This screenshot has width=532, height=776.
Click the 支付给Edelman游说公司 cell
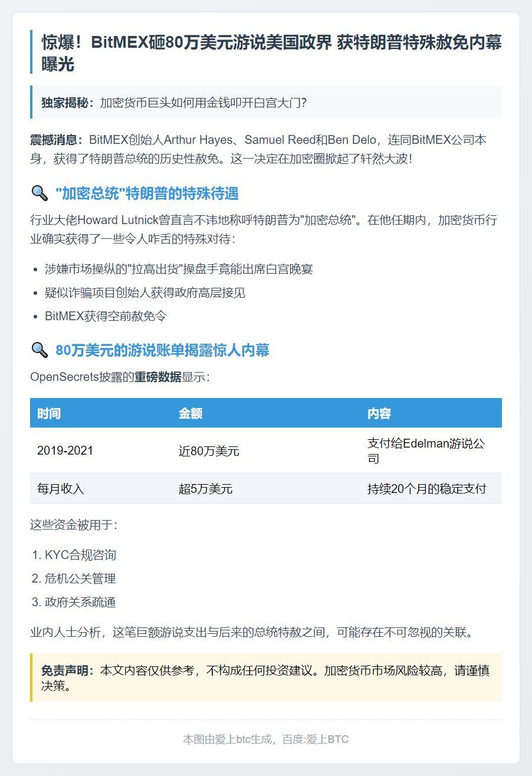coord(431,451)
